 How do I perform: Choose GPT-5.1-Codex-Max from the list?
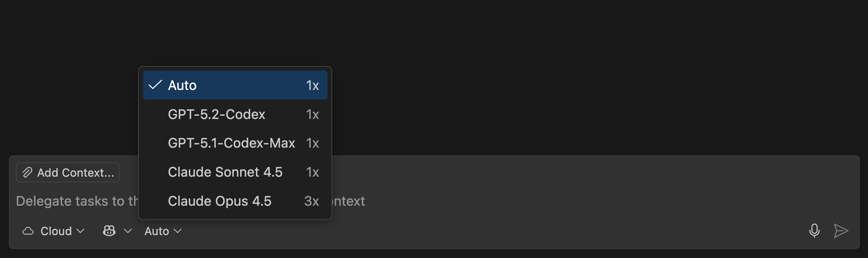coord(231,143)
